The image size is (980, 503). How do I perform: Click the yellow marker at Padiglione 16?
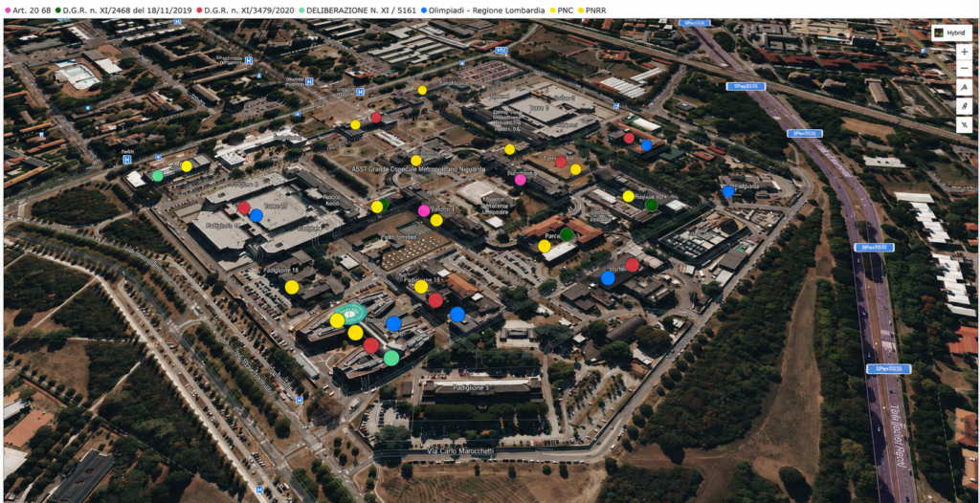292,287
